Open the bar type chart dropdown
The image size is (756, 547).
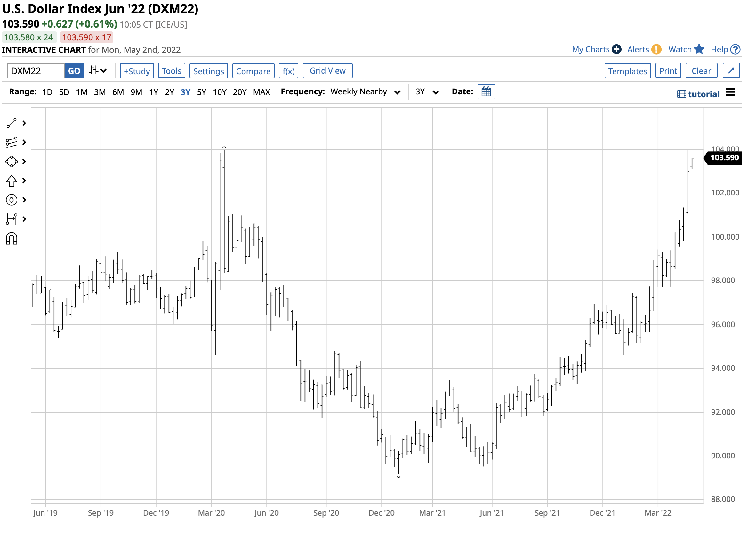98,71
